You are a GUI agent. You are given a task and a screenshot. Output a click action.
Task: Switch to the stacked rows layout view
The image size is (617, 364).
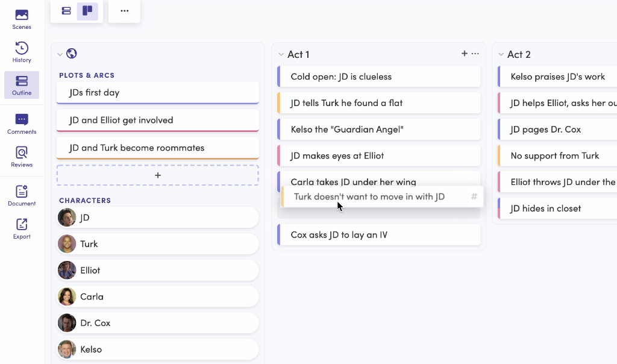[x=66, y=11]
